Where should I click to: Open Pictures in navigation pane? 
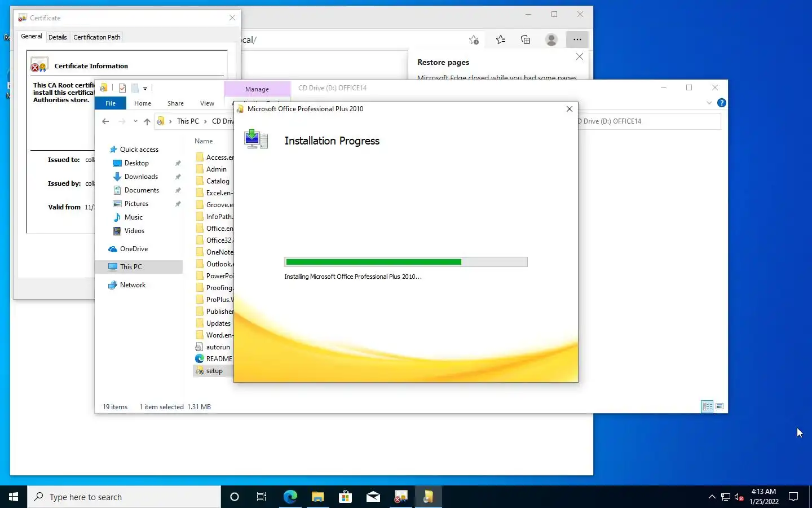point(136,204)
